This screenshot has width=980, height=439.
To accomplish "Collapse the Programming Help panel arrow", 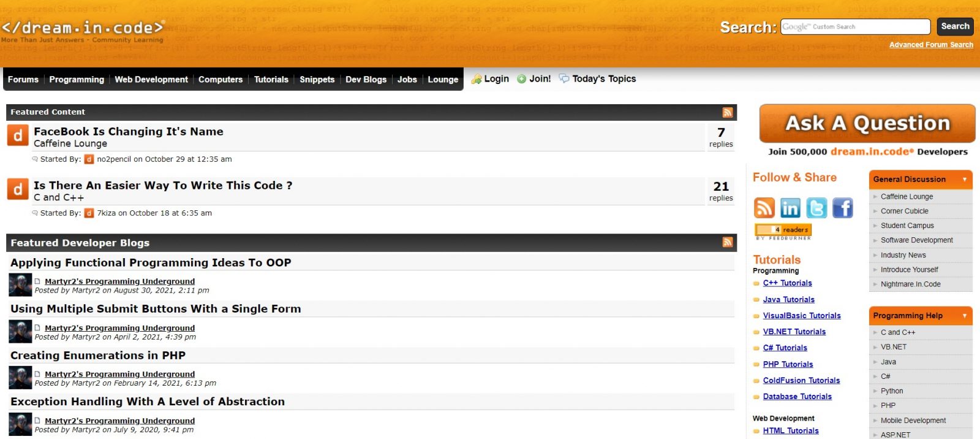I will point(964,316).
